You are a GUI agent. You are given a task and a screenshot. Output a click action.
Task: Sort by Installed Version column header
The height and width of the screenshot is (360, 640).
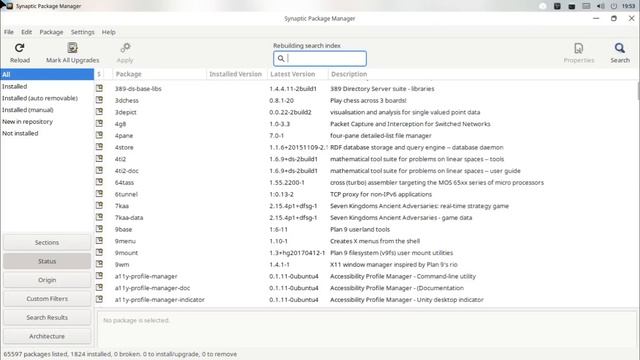[237, 74]
